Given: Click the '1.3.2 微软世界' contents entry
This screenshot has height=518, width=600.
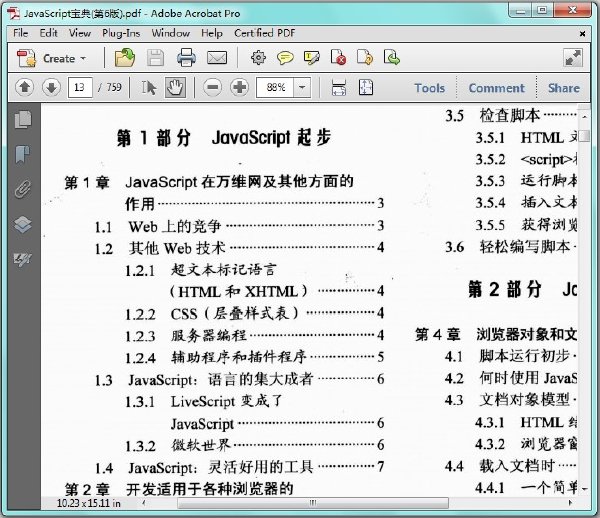Looking at the screenshot, I should [x=254, y=445].
